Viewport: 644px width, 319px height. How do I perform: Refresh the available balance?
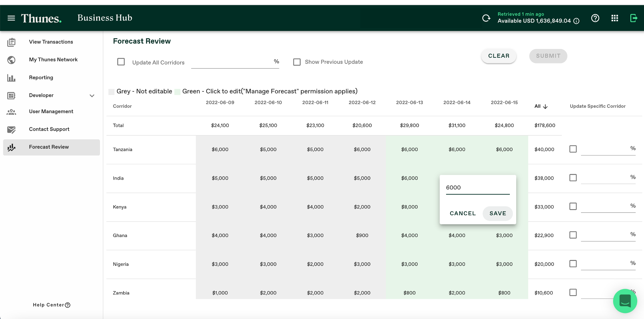point(486,18)
